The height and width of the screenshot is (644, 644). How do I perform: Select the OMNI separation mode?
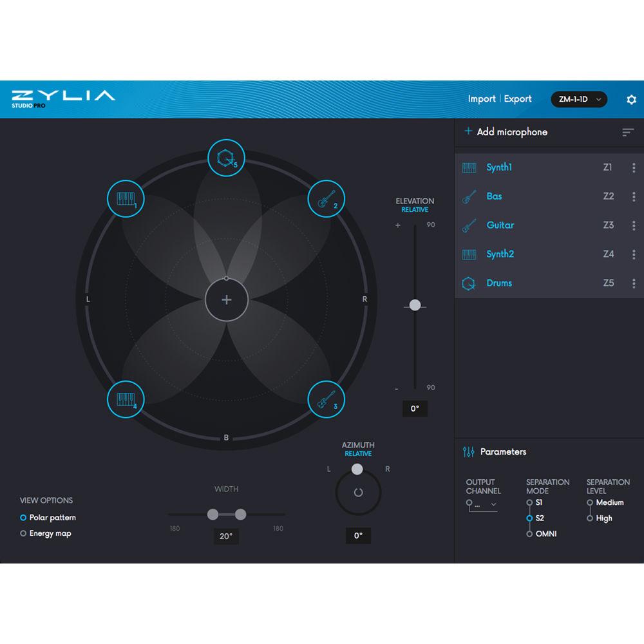coord(529,533)
